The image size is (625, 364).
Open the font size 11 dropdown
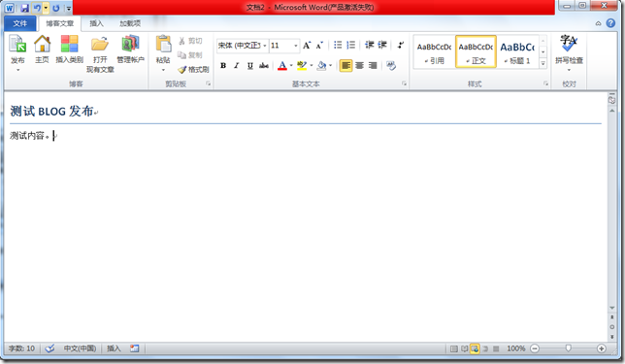[295, 46]
